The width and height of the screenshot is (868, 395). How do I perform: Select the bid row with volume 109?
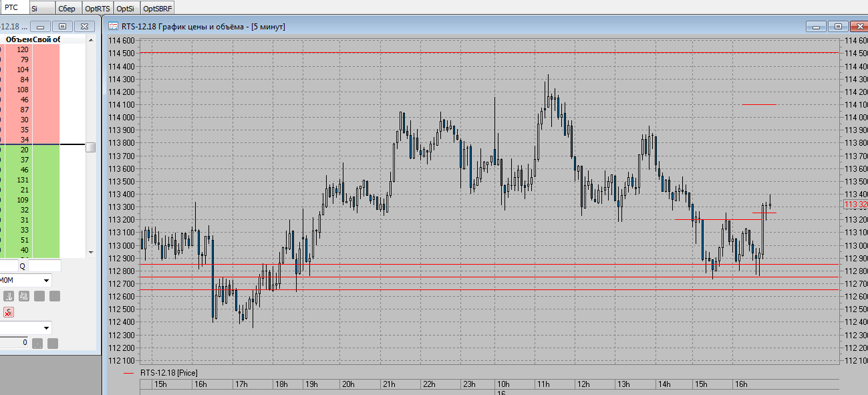click(30, 200)
